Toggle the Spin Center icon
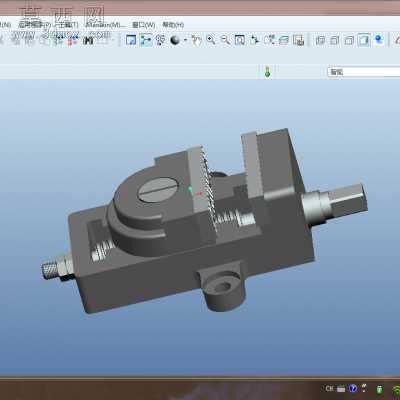The width and height of the screenshot is (400, 400). coord(146,40)
